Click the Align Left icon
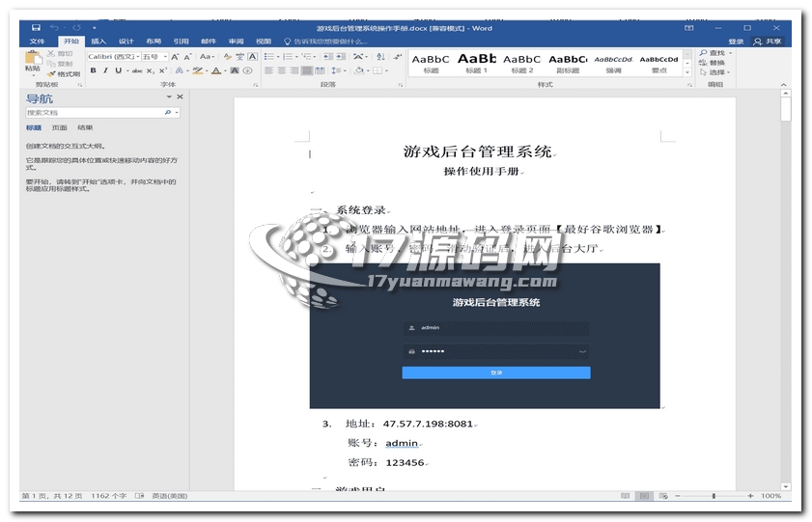Viewport: 812px width, 522px height. [268, 70]
